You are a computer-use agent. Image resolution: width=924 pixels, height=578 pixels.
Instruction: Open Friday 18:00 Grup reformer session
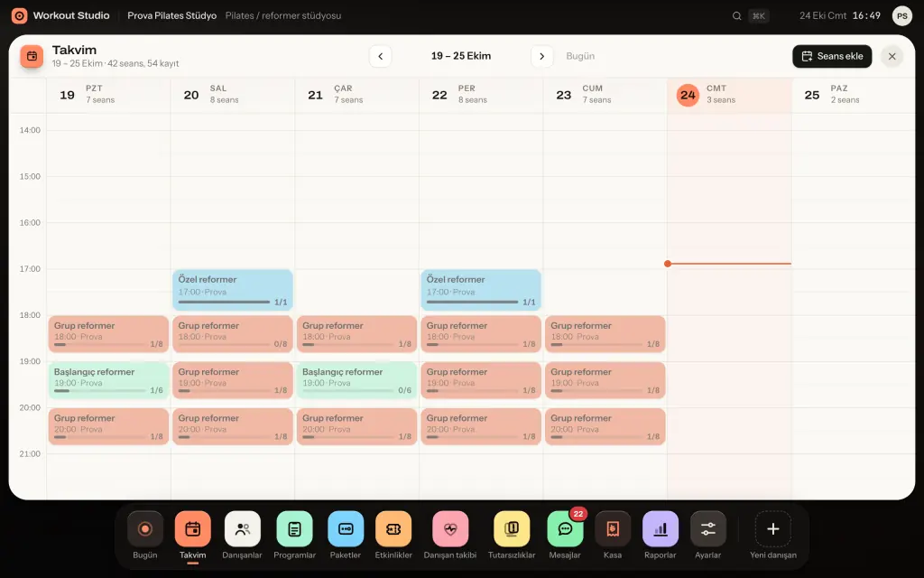click(x=605, y=334)
